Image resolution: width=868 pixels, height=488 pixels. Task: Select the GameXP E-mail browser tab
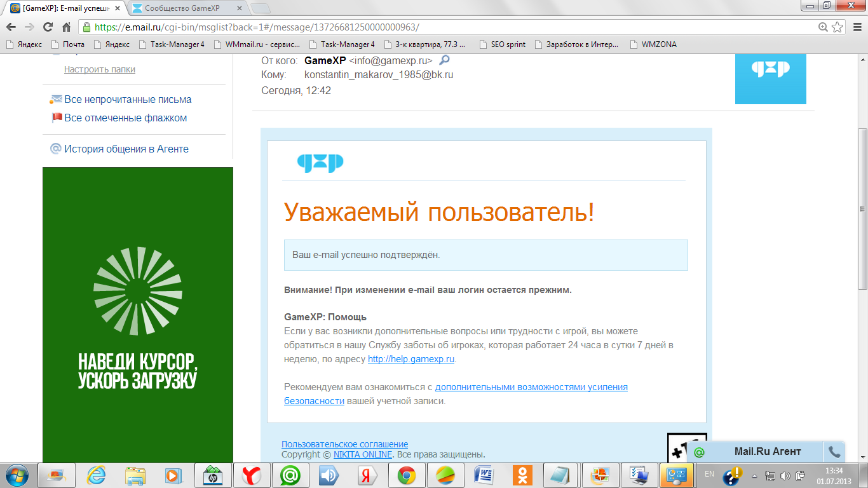(65, 8)
